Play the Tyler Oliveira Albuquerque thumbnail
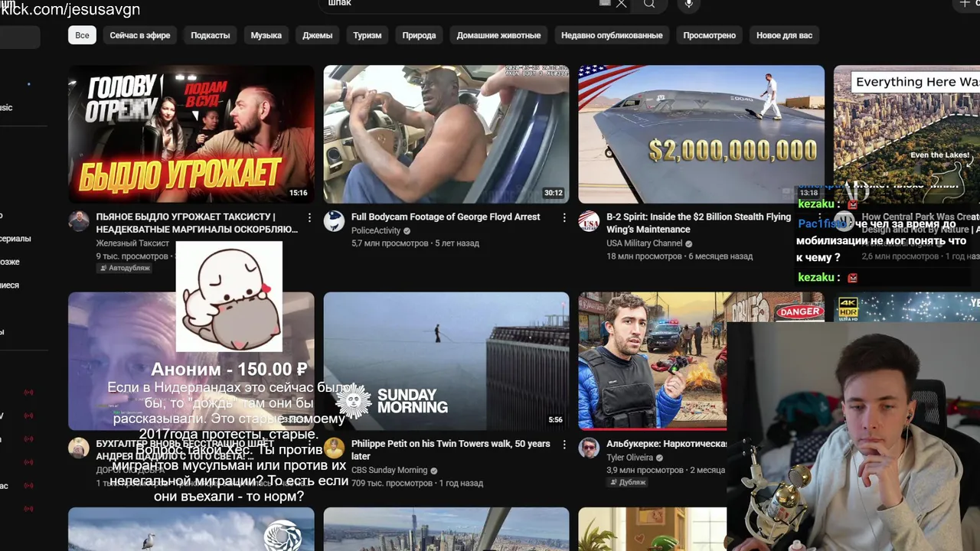The image size is (980, 551). point(652,360)
